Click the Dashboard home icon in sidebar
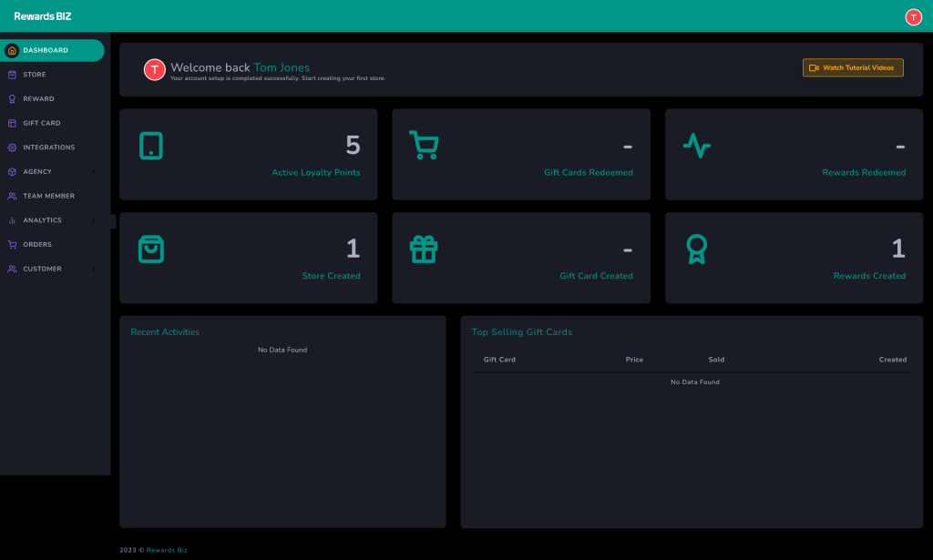933x560 pixels. (12, 51)
